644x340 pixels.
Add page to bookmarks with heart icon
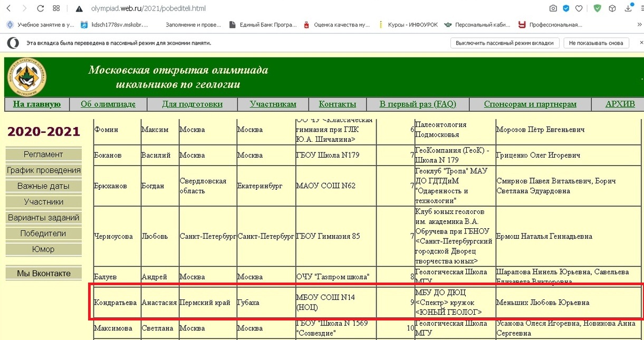click(579, 8)
